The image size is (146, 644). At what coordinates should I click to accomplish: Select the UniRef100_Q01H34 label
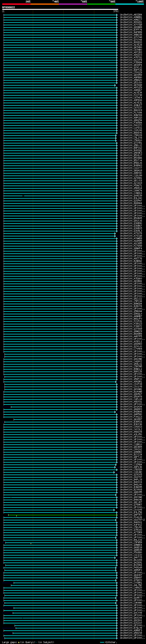pos(131,407)
